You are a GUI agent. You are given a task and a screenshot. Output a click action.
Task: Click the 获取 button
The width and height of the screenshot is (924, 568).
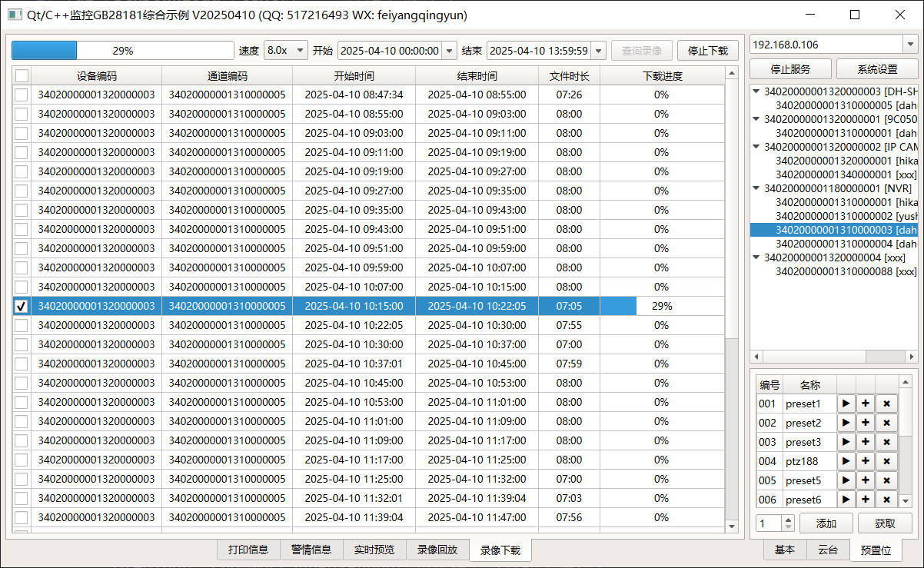(885, 523)
